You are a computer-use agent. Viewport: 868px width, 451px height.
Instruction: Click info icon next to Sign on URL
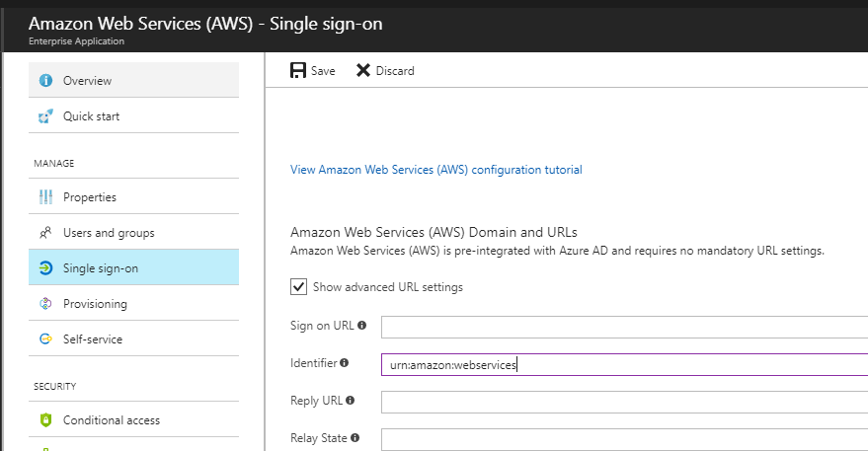(x=362, y=326)
